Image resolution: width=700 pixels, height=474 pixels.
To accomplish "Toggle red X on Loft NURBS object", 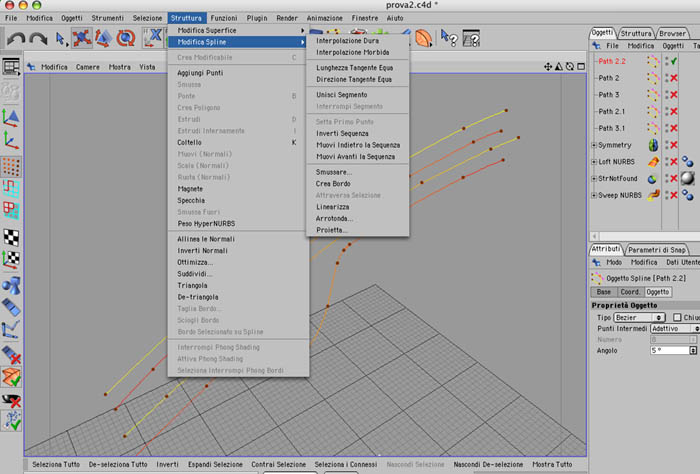I will 674,162.
